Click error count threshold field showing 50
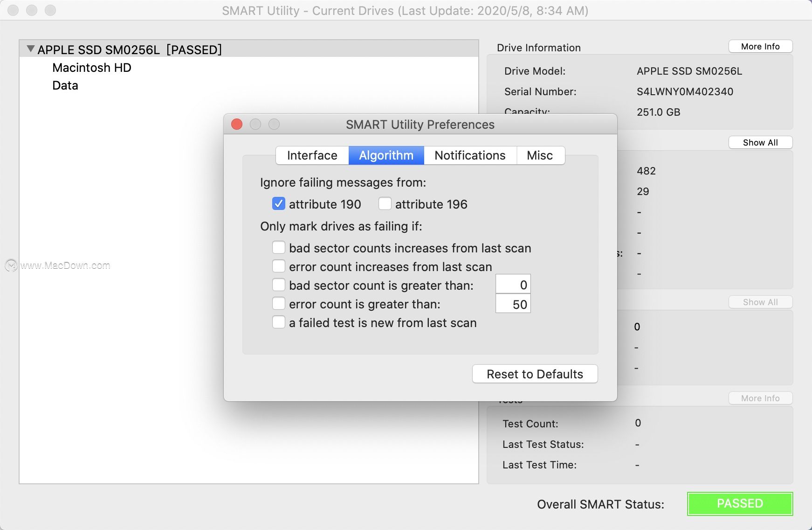 click(x=513, y=304)
